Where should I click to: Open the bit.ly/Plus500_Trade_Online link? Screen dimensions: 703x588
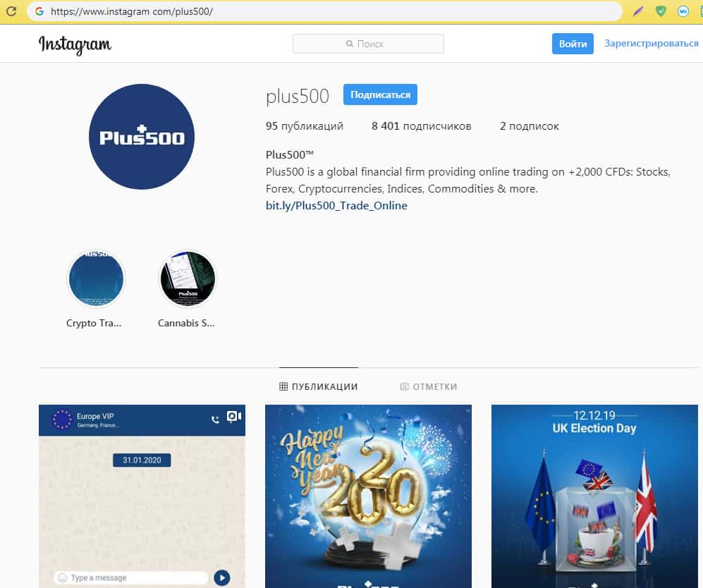(336, 206)
